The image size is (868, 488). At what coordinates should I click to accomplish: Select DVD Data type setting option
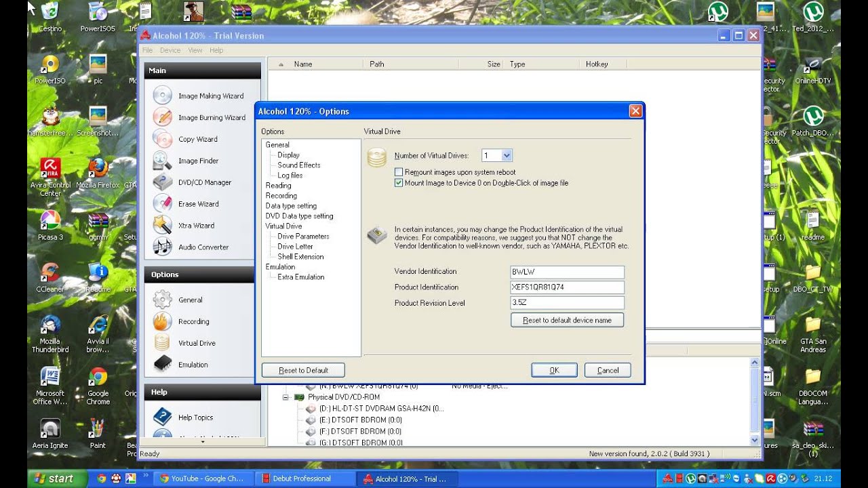click(299, 216)
